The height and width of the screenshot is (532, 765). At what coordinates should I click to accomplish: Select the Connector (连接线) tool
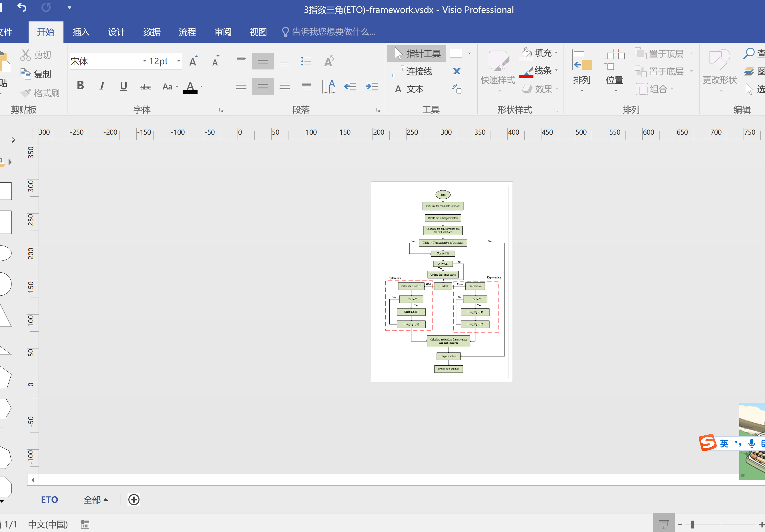413,71
